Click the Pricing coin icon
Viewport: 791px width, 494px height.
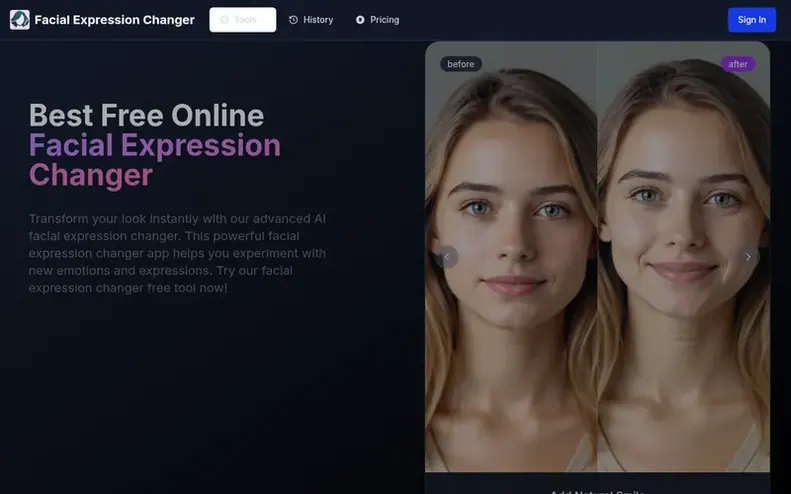click(360, 20)
